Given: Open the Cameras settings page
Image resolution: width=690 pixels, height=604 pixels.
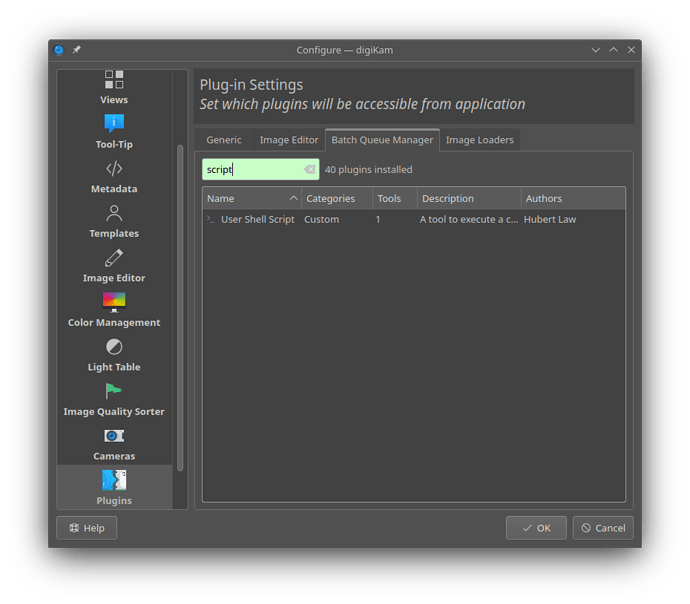Looking at the screenshot, I should tap(114, 443).
